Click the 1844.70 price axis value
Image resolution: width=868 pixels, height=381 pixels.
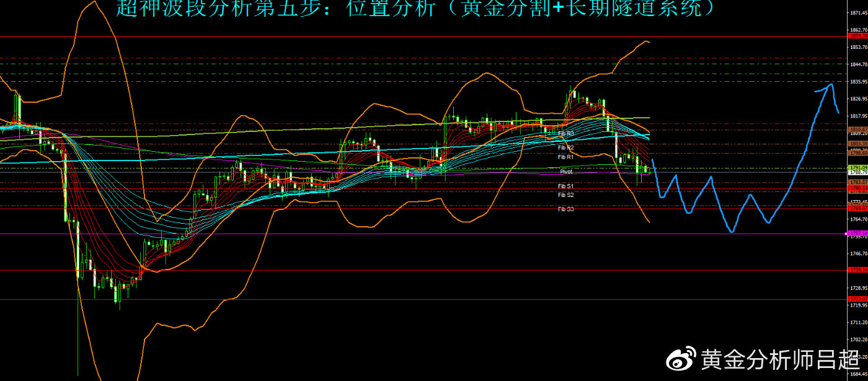click(859, 64)
